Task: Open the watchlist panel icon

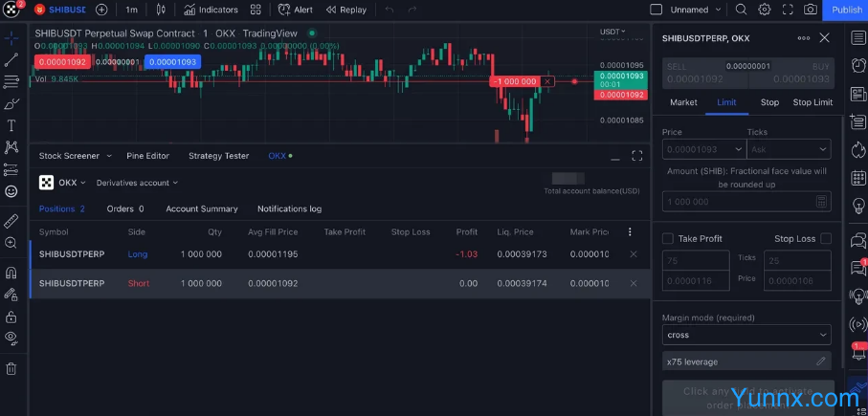Action: click(858, 37)
